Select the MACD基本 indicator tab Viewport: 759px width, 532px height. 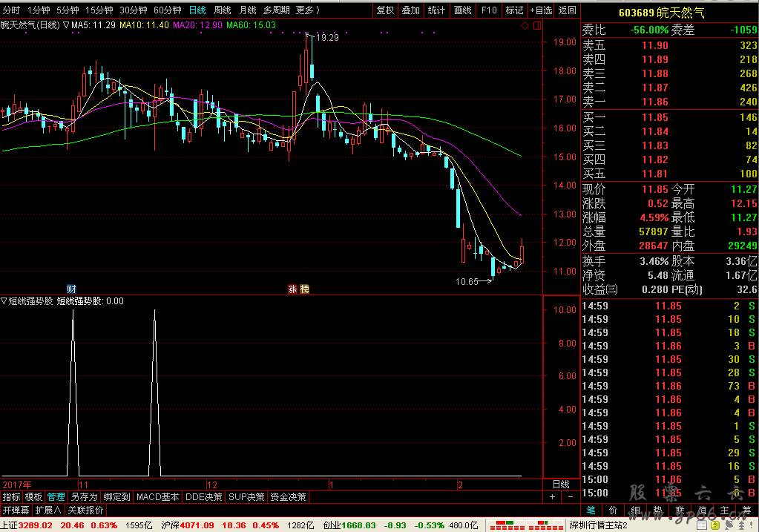click(x=158, y=497)
